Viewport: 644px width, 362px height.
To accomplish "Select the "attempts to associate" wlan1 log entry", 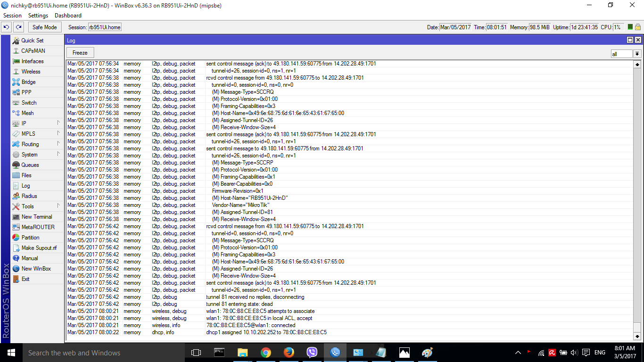I will (349, 311).
